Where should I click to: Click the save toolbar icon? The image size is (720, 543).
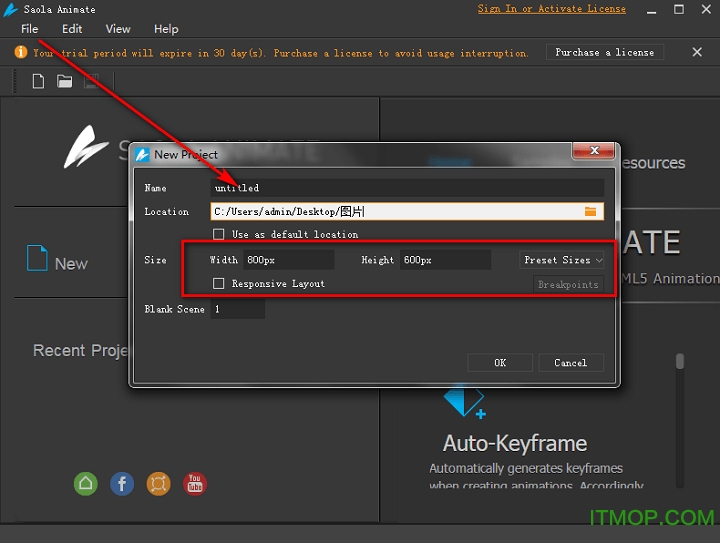coord(91,82)
